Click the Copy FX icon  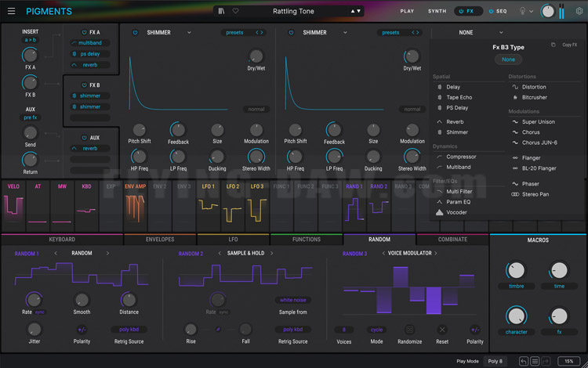[554, 45]
